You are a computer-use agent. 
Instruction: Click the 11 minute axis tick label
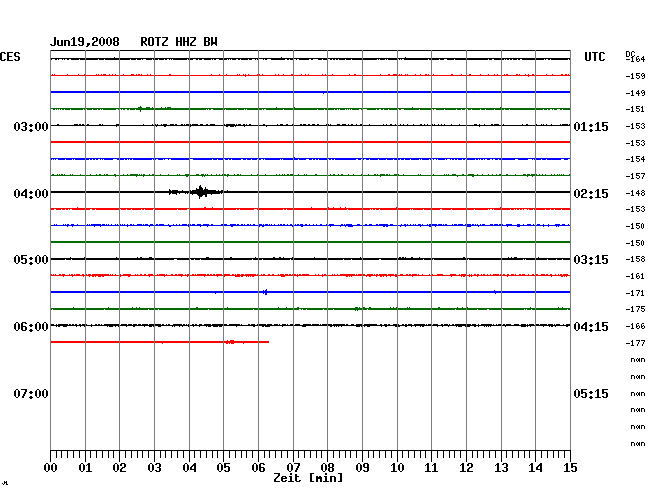tap(431, 468)
